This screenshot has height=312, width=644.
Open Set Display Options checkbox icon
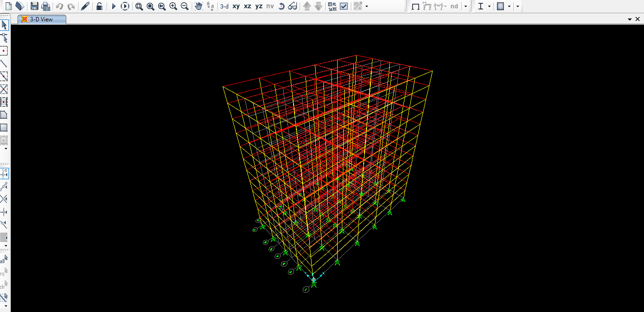tap(344, 6)
